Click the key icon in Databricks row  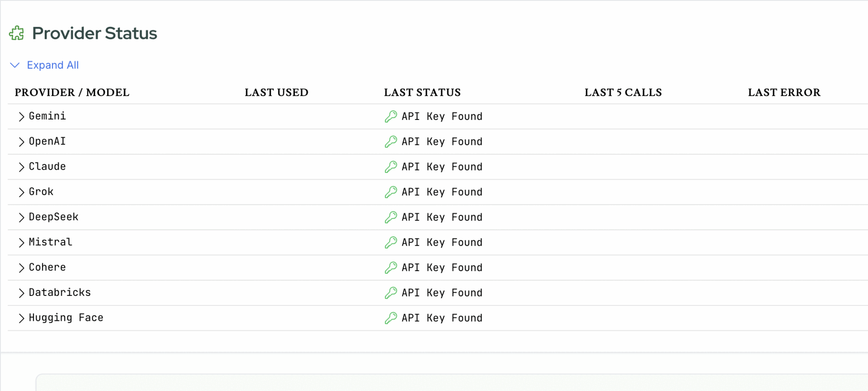(x=391, y=293)
